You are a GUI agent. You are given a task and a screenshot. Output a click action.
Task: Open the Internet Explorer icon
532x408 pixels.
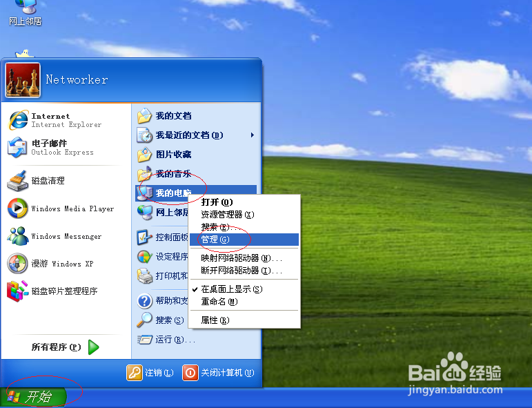[19, 120]
